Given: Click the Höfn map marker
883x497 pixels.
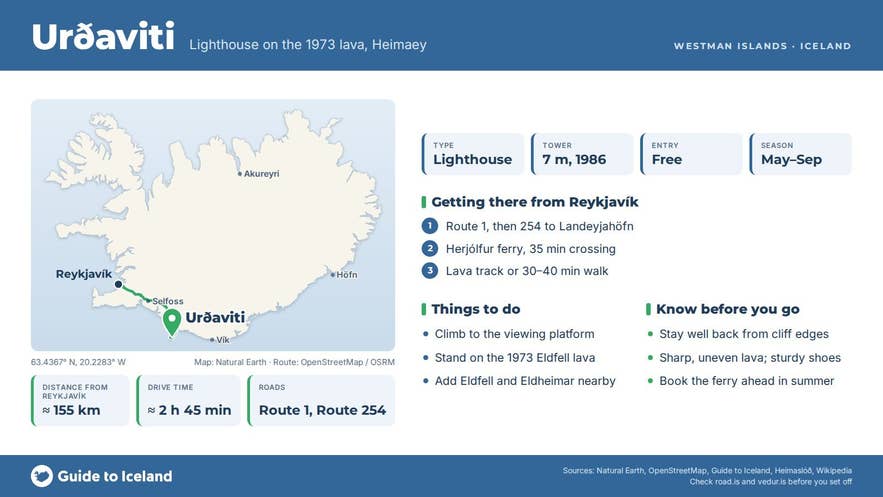Looking at the screenshot, I should [332, 275].
